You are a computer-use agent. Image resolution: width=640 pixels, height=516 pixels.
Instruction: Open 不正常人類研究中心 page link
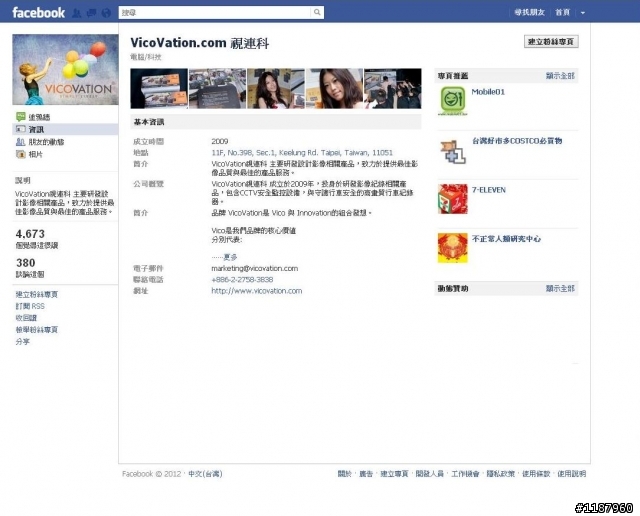coord(506,239)
